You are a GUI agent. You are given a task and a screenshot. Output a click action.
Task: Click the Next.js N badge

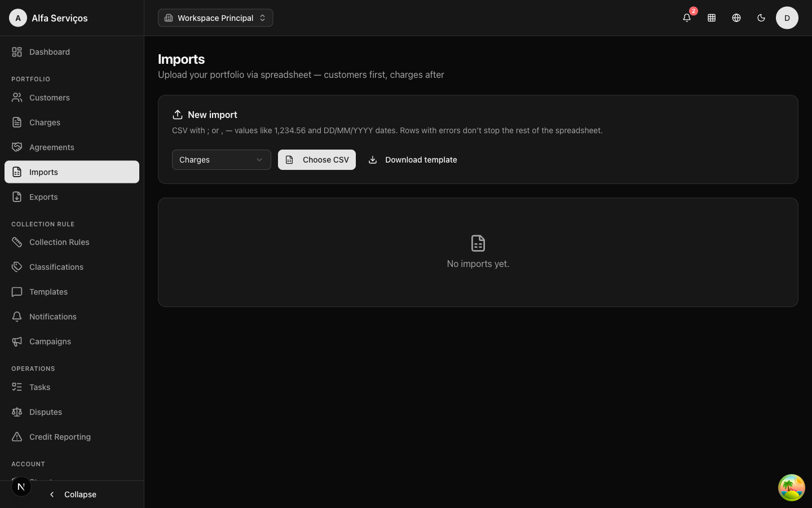point(21,487)
